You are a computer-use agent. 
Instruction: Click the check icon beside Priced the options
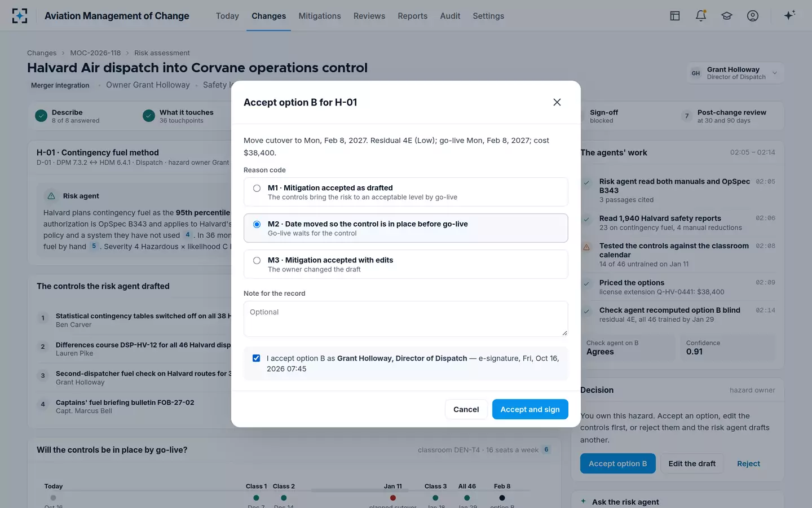pyautogui.click(x=586, y=283)
